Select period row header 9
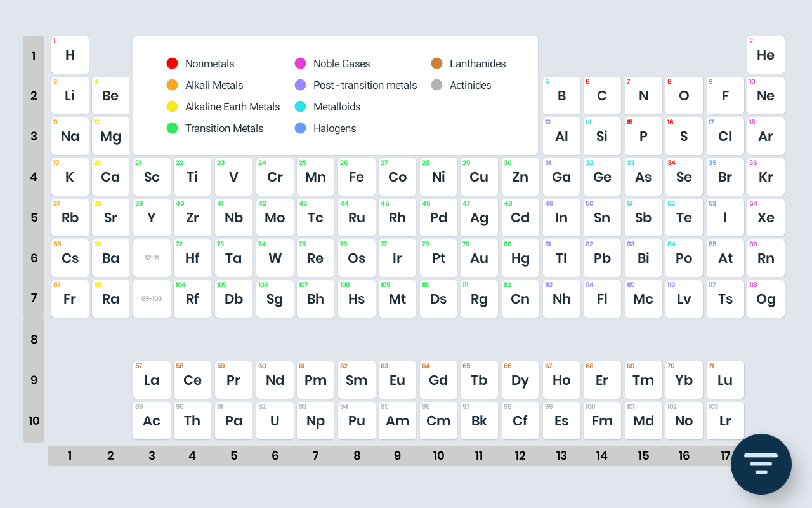Screen dimensions: 812x508 click(34, 380)
